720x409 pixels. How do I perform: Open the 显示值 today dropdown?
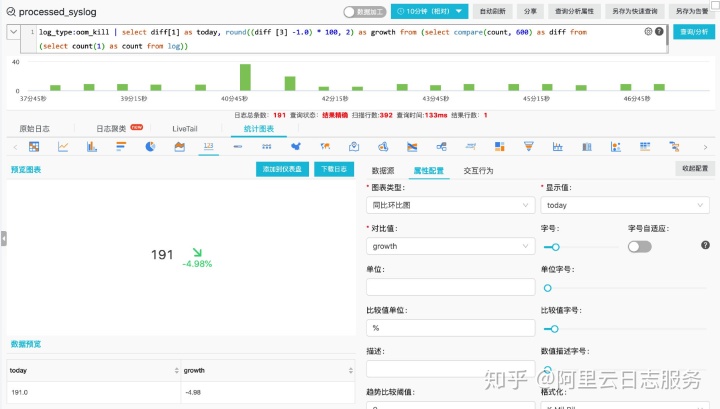point(624,205)
